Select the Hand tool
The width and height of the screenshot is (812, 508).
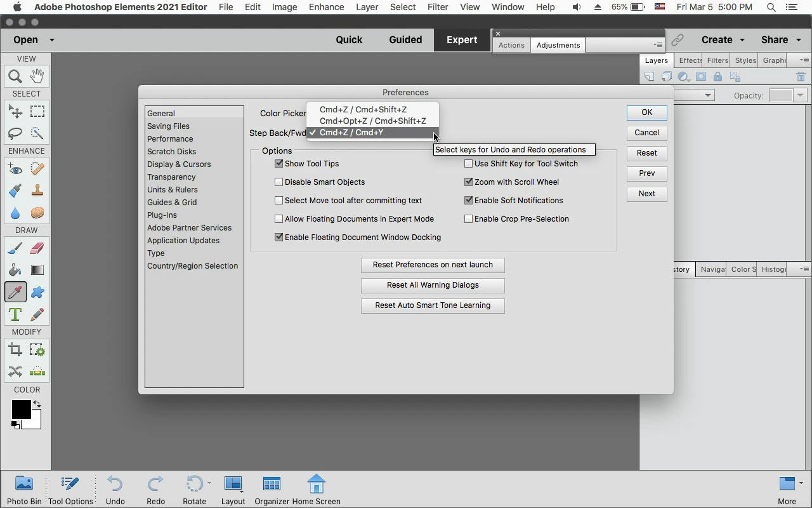point(37,76)
